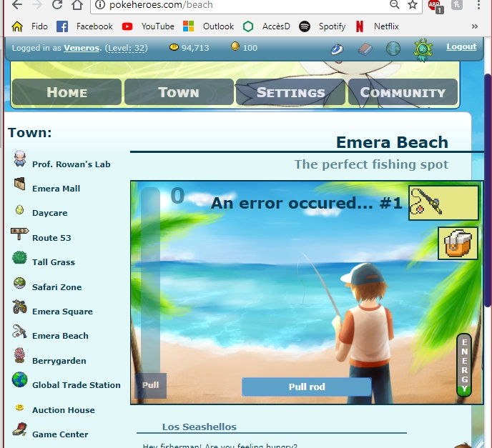Click the vertical fishing tension gauge

pos(151,280)
